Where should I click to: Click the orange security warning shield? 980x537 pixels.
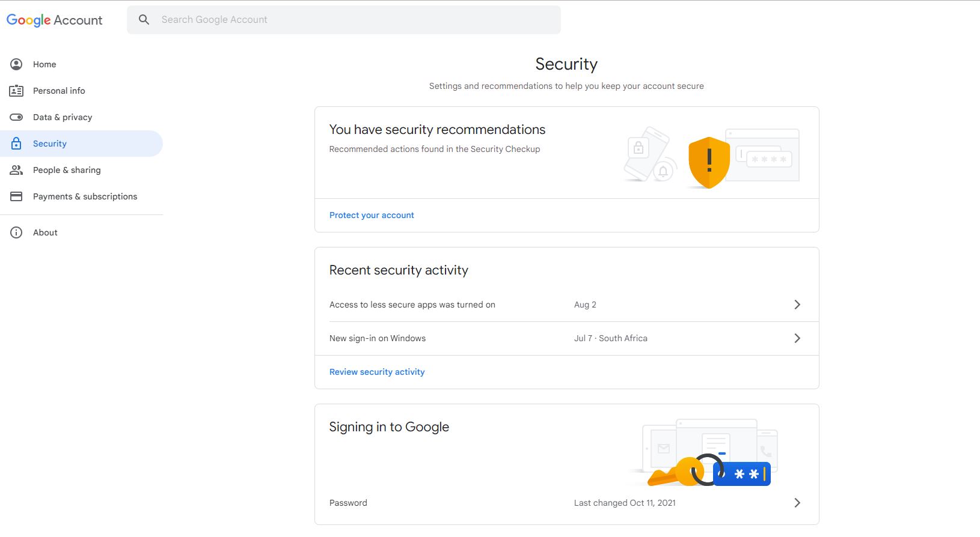click(x=709, y=162)
